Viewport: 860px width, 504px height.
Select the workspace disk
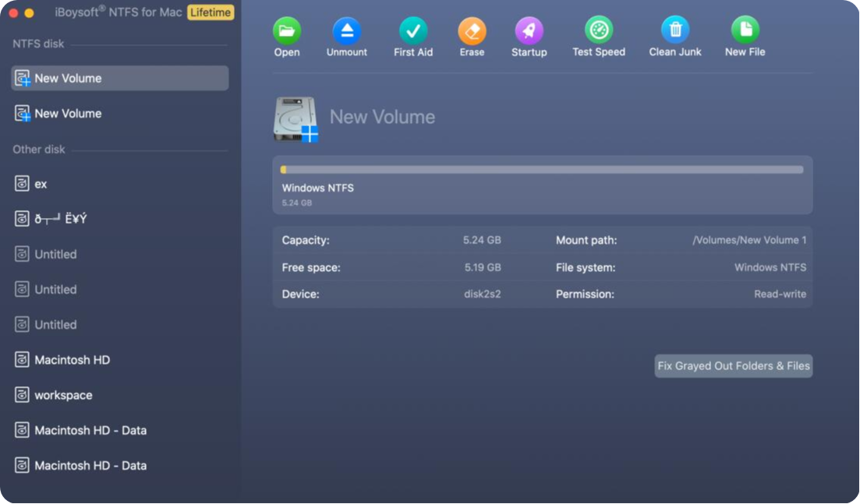click(x=119, y=395)
